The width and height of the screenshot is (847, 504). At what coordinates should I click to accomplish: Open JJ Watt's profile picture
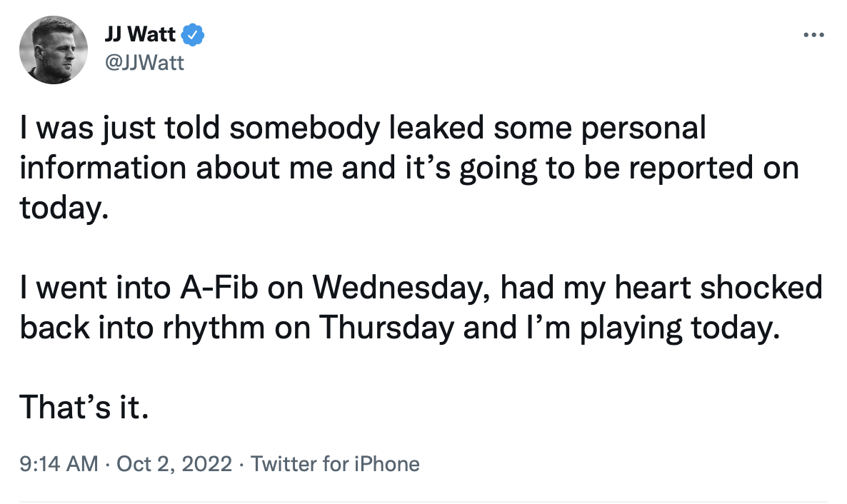[54, 50]
